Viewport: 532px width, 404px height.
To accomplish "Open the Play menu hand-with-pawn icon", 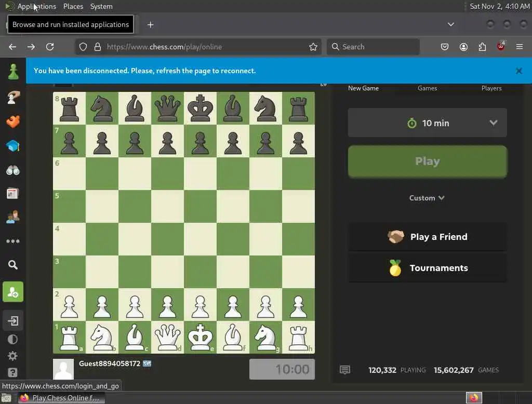I will click(13, 97).
